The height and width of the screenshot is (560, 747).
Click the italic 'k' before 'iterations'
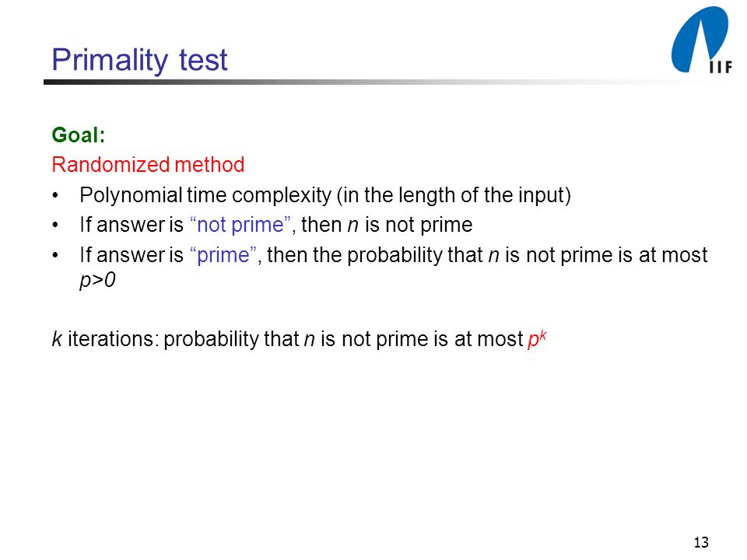[57, 338]
